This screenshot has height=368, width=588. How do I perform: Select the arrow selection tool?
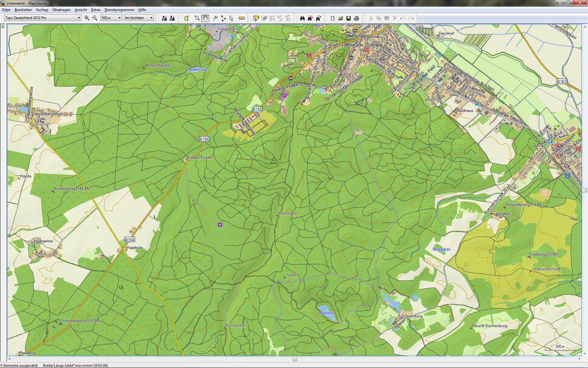point(231,18)
